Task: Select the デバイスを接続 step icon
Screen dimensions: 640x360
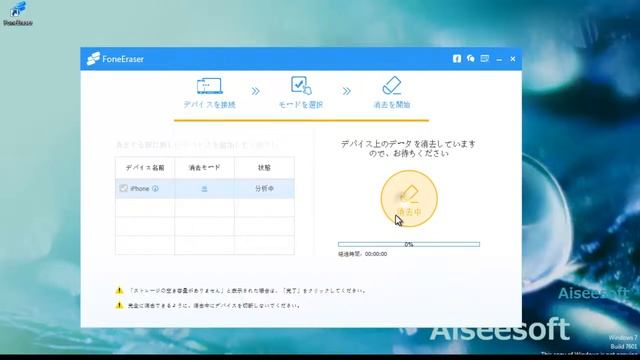Action: (x=209, y=86)
